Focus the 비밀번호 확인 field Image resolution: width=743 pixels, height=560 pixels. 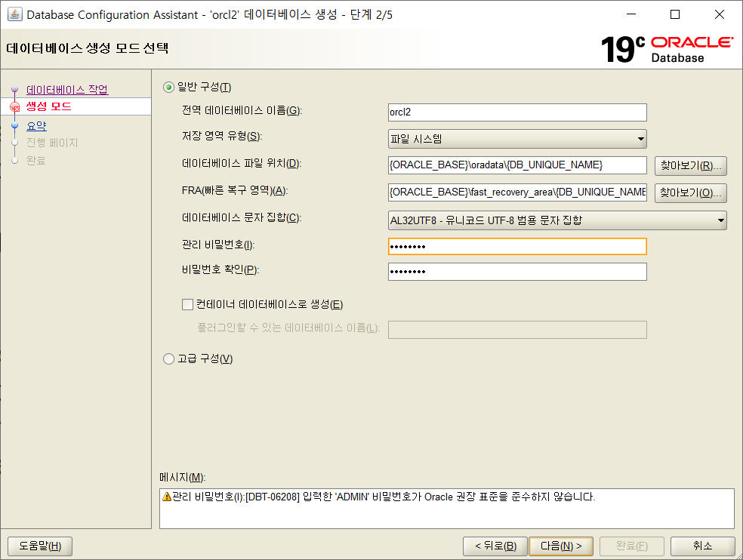pos(517,272)
